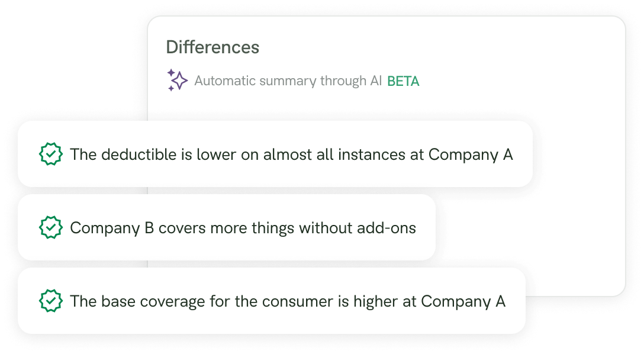Click the check badge next to Company B covers
The height and width of the screenshot is (354, 644).
tap(50, 227)
